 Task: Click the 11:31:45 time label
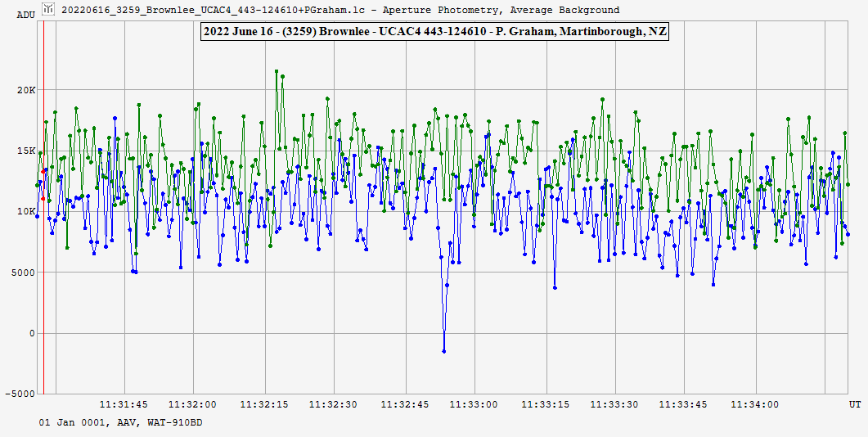[x=124, y=405]
